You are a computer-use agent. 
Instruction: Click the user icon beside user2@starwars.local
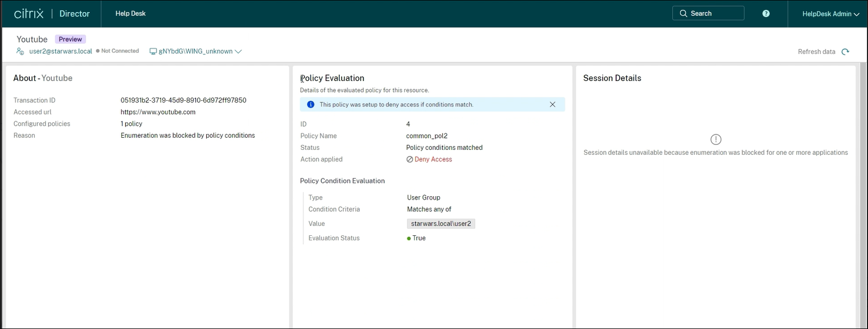[x=20, y=51]
